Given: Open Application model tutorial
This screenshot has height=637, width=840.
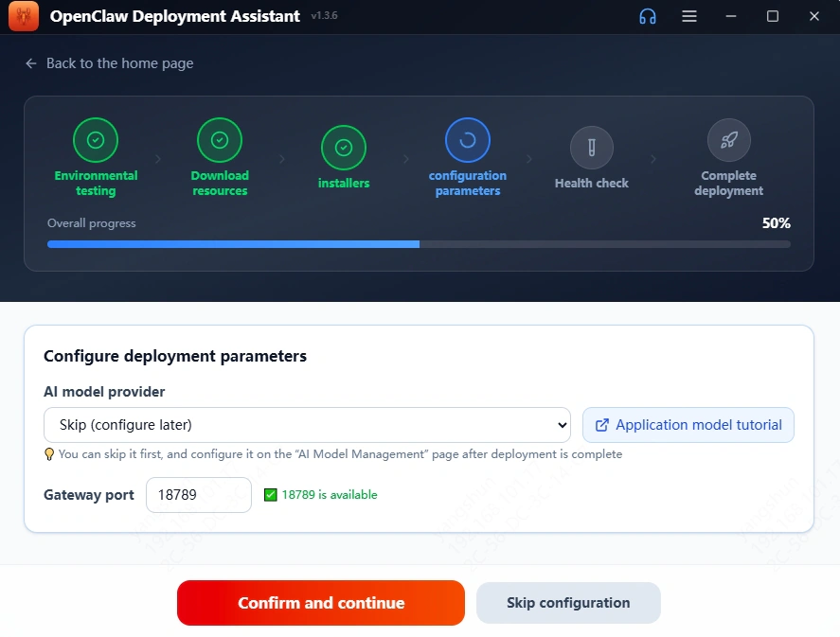Looking at the screenshot, I should click(688, 425).
